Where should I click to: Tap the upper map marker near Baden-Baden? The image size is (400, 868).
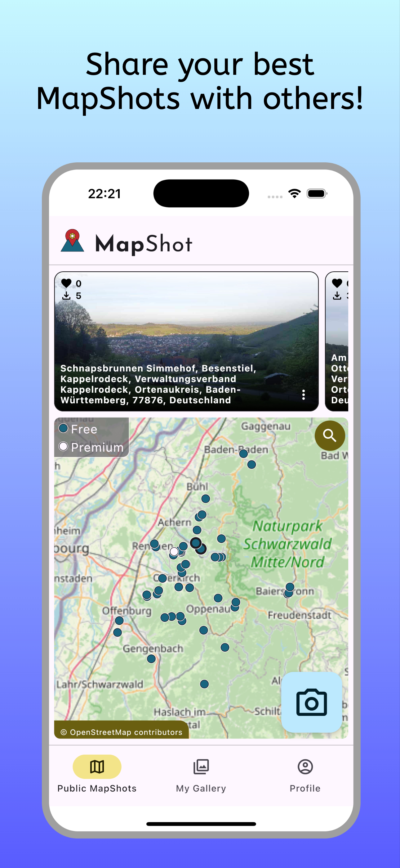click(x=243, y=454)
